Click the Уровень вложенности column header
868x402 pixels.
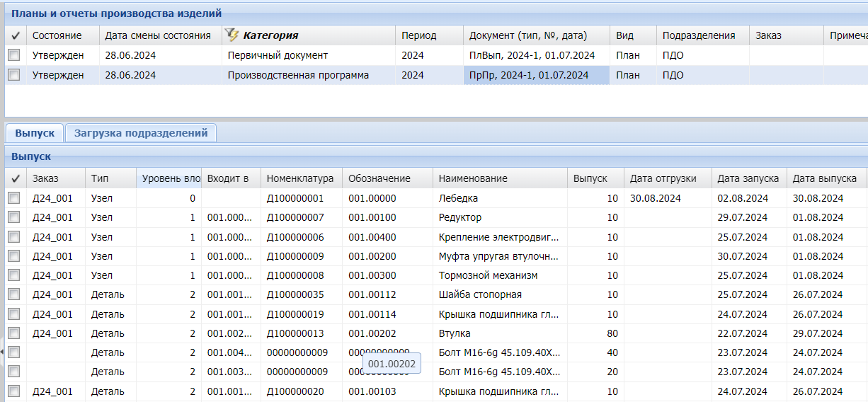[x=171, y=178]
